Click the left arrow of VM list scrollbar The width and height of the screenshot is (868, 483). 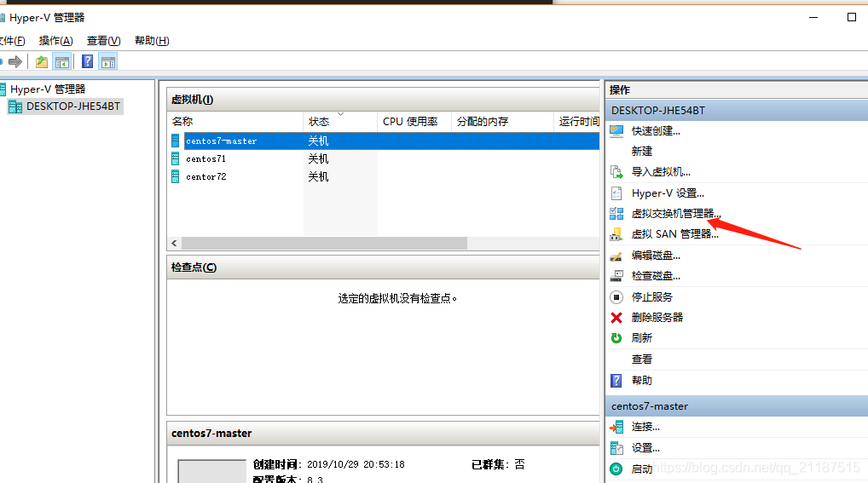click(175, 244)
